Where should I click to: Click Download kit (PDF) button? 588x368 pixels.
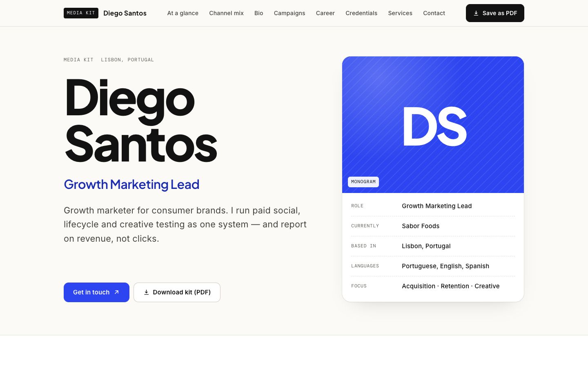point(177,292)
